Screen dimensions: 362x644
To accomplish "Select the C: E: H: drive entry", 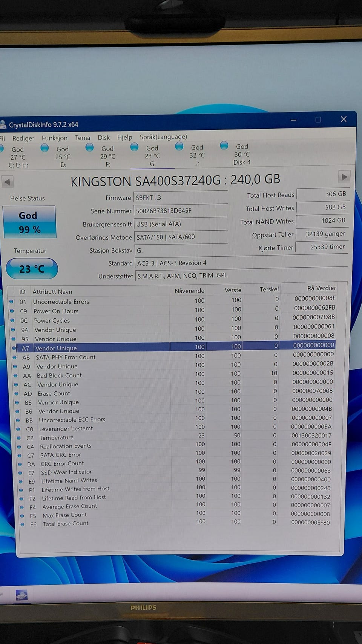I will coord(15,157).
